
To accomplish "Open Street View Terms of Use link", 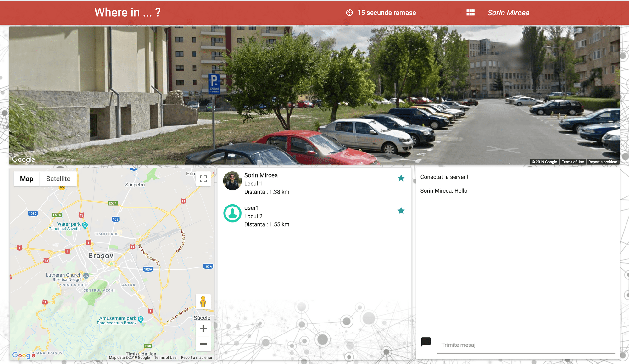I will [573, 162].
